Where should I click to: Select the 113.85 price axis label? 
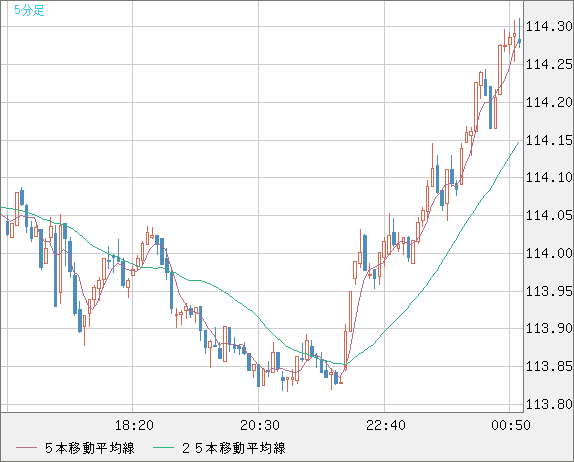549,366
